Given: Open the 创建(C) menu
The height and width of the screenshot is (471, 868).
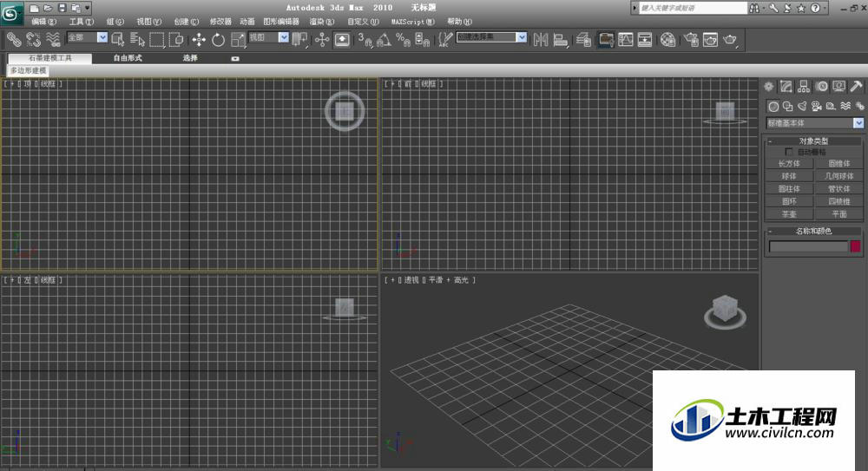Looking at the screenshot, I should (x=186, y=22).
